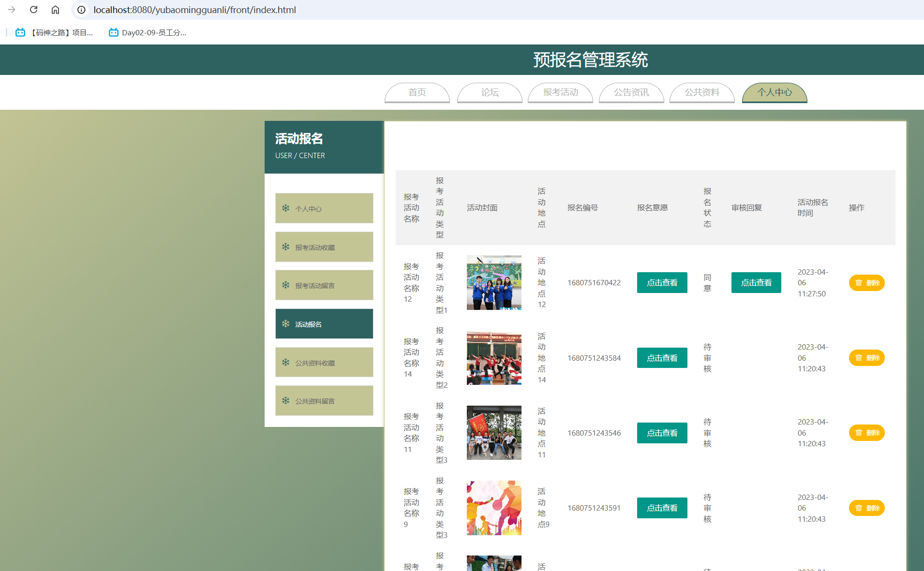Click the 报名编号 column header
Screen dimensions: 924x571
582,208
